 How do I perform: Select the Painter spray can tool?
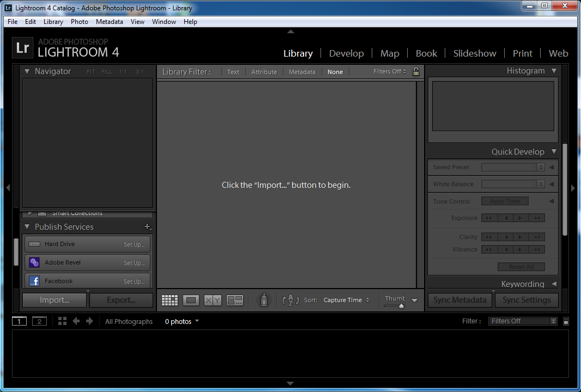tap(264, 300)
